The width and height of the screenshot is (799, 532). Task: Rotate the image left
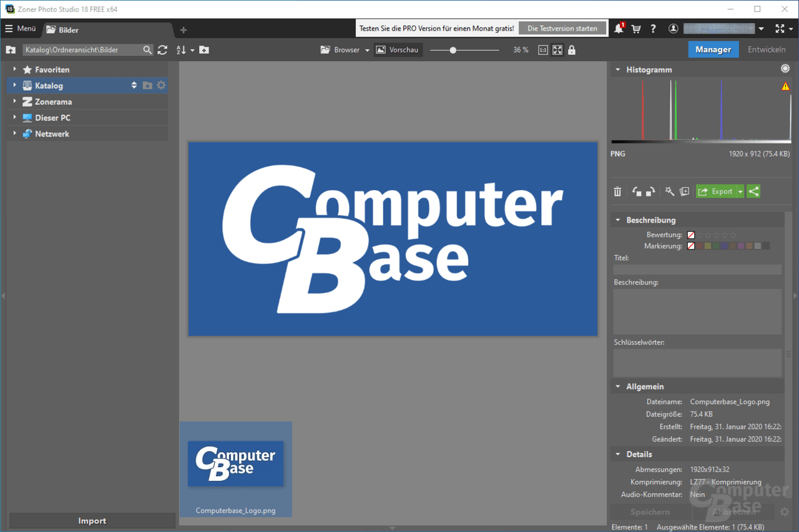(x=637, y=191)
